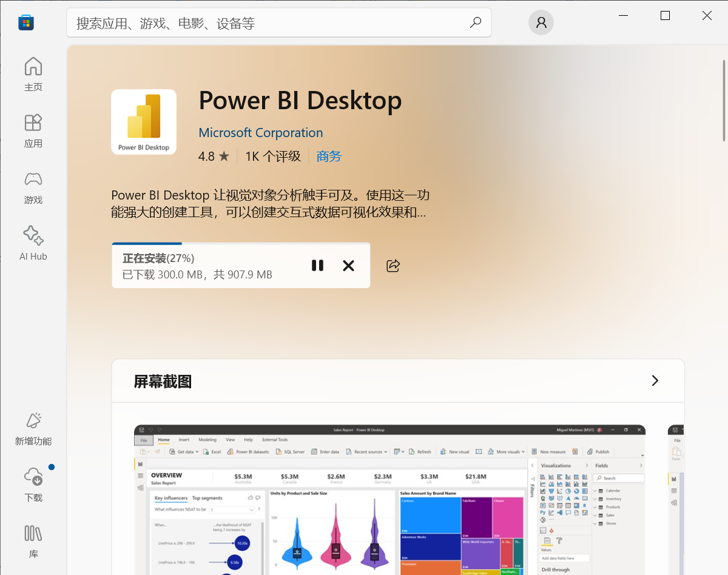728x575 pixels.
Task: Share the Power BI Desktop app
Action: click(x=393, y=266)
